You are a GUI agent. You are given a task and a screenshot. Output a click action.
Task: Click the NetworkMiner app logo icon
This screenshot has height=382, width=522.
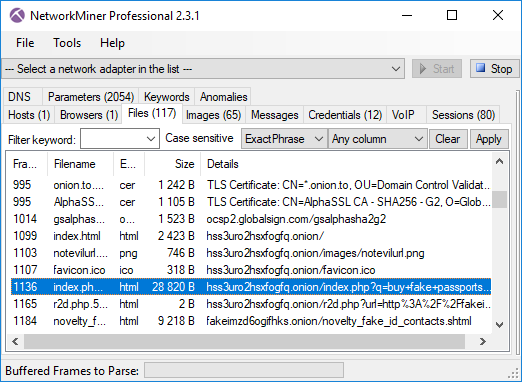pos(17,15)
